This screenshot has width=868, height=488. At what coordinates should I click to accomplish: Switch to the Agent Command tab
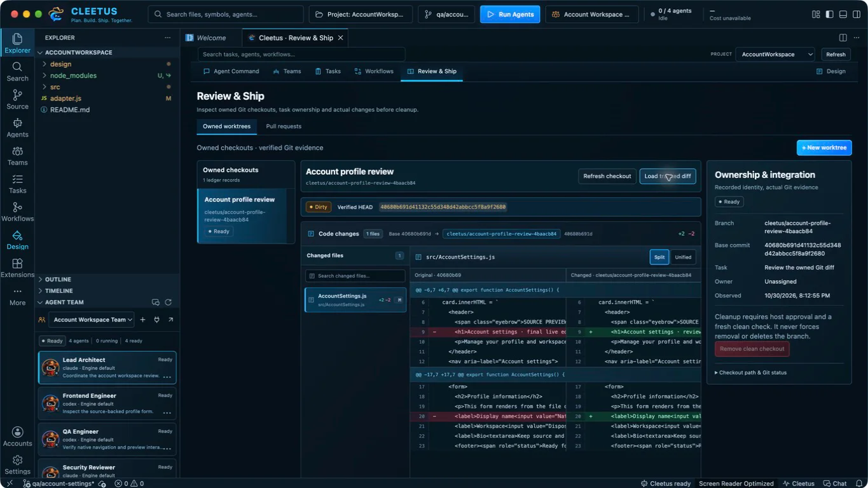(x=231, y=71)
